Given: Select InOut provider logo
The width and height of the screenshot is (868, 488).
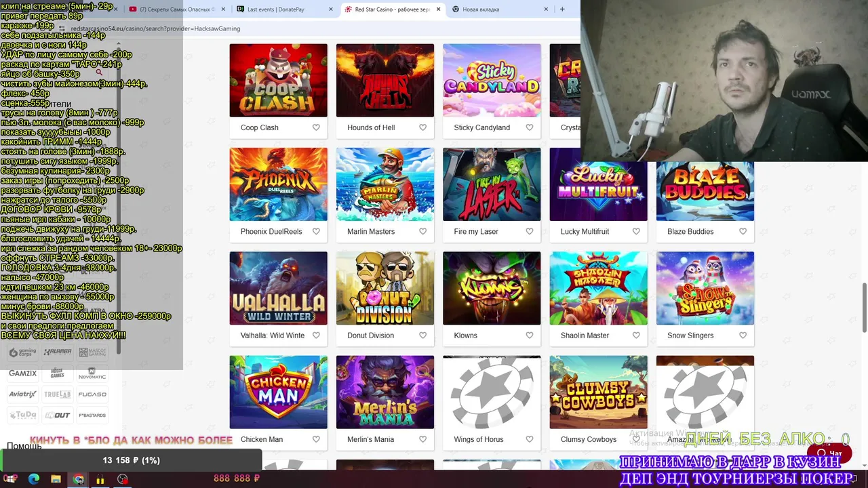Looking at the screenshot, I should pos(57,415).
